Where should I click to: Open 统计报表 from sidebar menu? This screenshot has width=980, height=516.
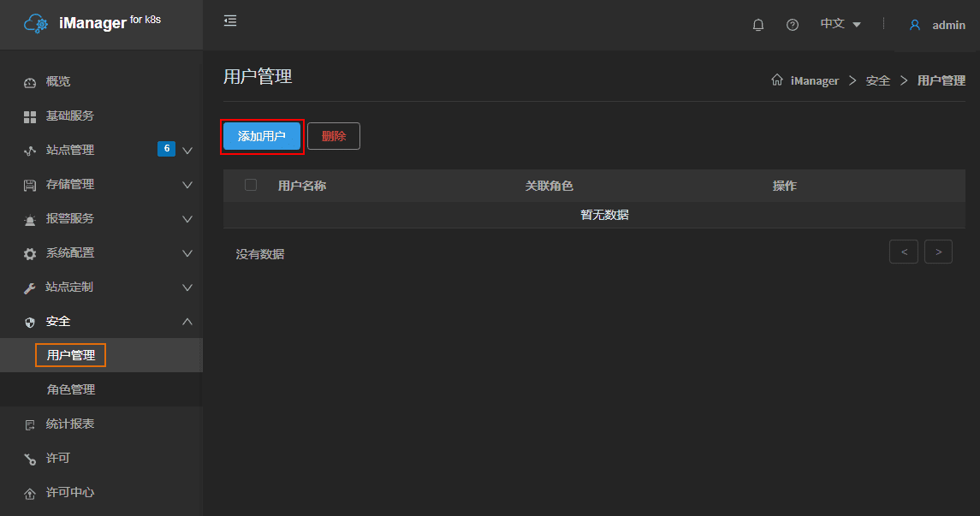point(70,424)
